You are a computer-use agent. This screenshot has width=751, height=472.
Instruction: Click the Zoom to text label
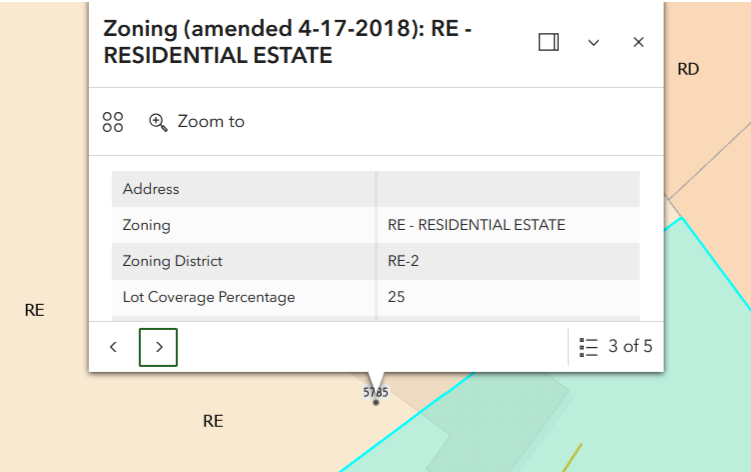coord(211,121)
